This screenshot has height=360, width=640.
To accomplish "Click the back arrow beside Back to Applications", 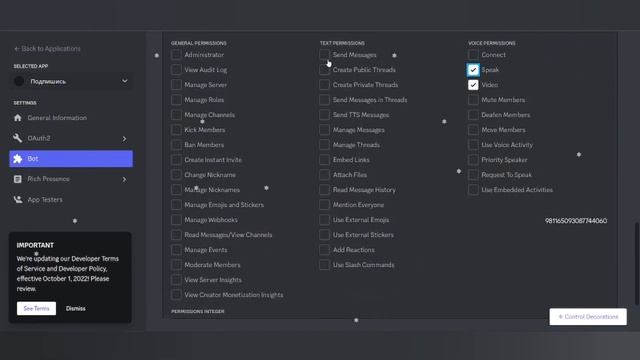I will click(17, 49).
